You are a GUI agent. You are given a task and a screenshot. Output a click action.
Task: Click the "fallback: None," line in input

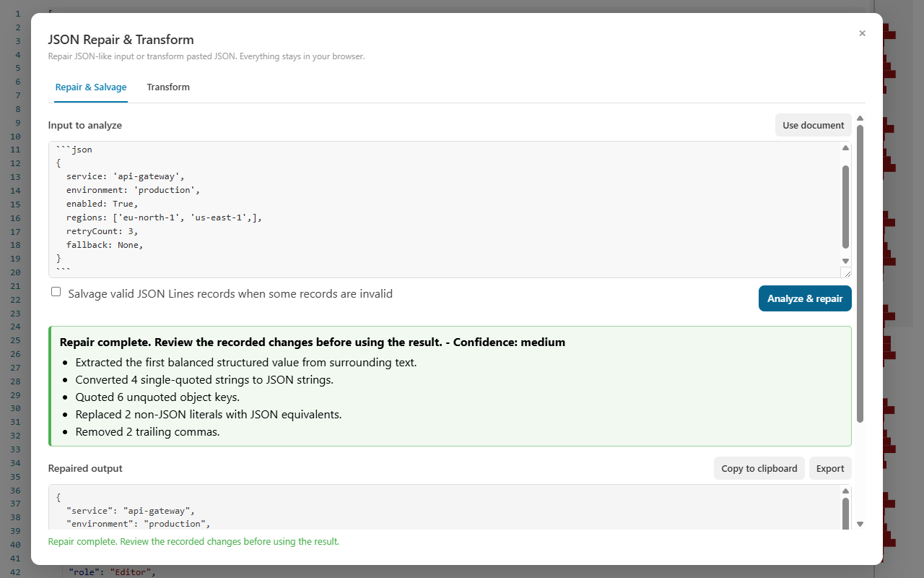point(105,245)
